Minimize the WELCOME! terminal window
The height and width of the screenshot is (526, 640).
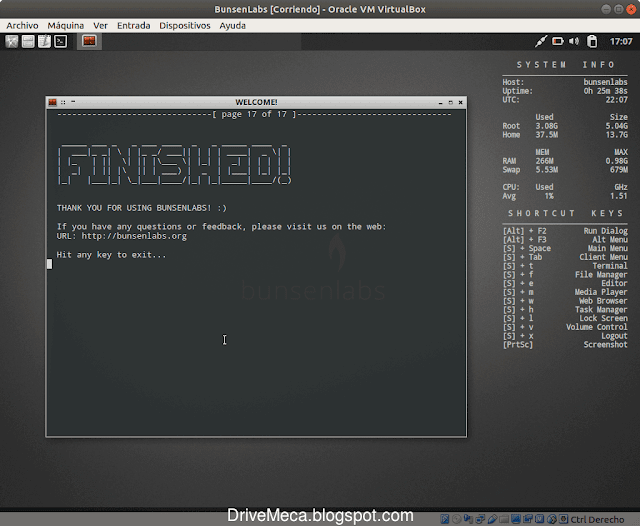pos(440,102)
